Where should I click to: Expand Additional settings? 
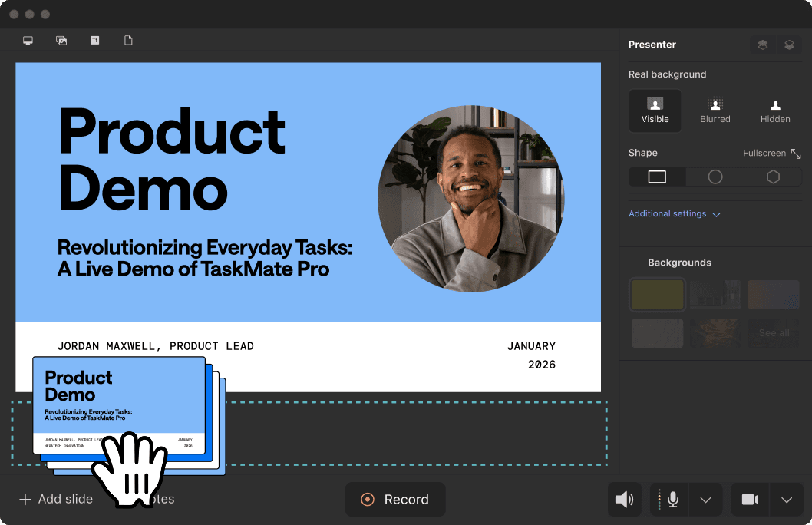(675, 213)
